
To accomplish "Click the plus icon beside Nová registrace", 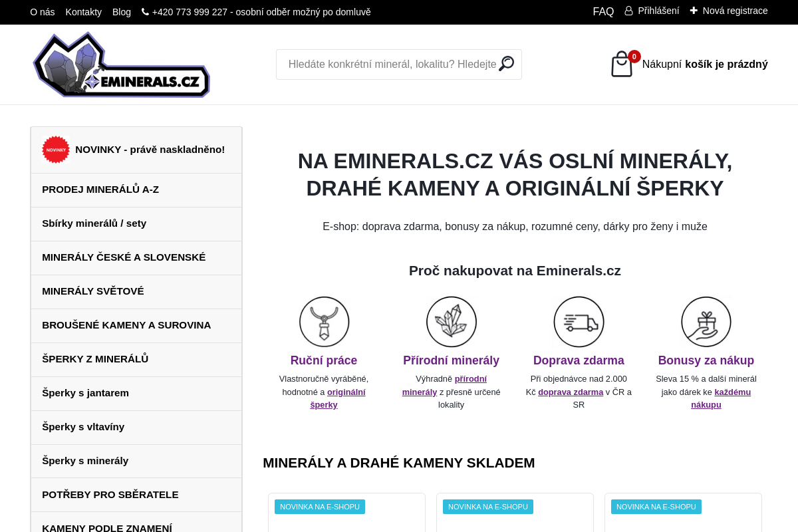I will tap(694, 11).
